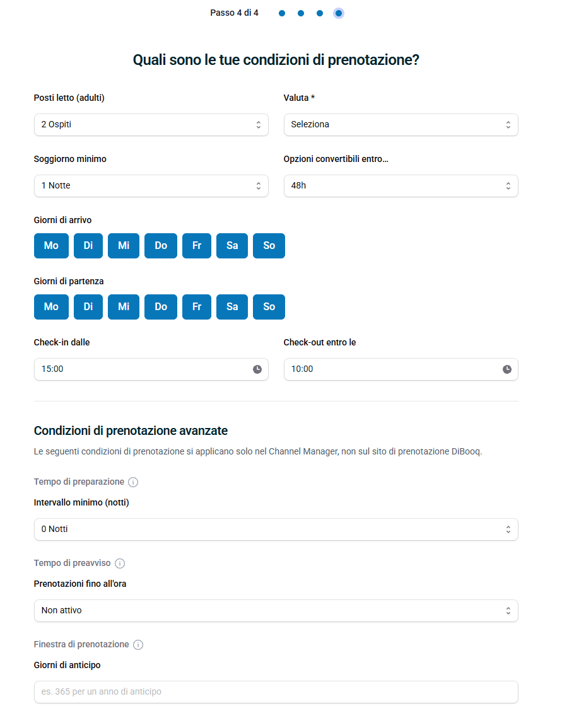Click the clock icon in Check-out entro le field
Viewport: 574px width, 728px height.
(x=507, y=369)
